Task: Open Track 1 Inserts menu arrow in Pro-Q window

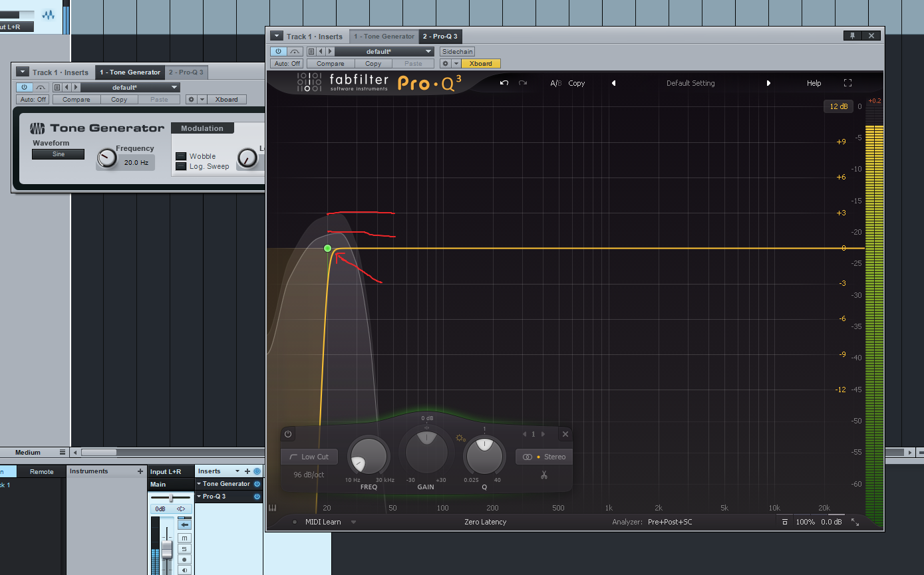Action: pos(275,37)
